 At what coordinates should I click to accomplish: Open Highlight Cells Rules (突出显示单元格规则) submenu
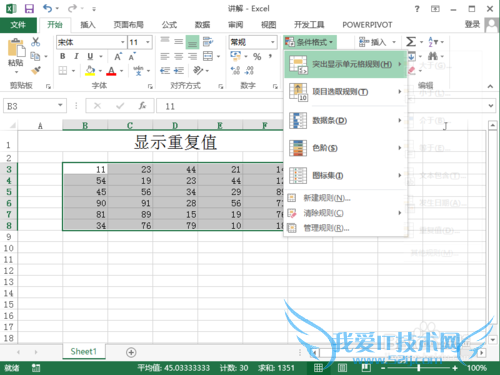coord(346,64)
